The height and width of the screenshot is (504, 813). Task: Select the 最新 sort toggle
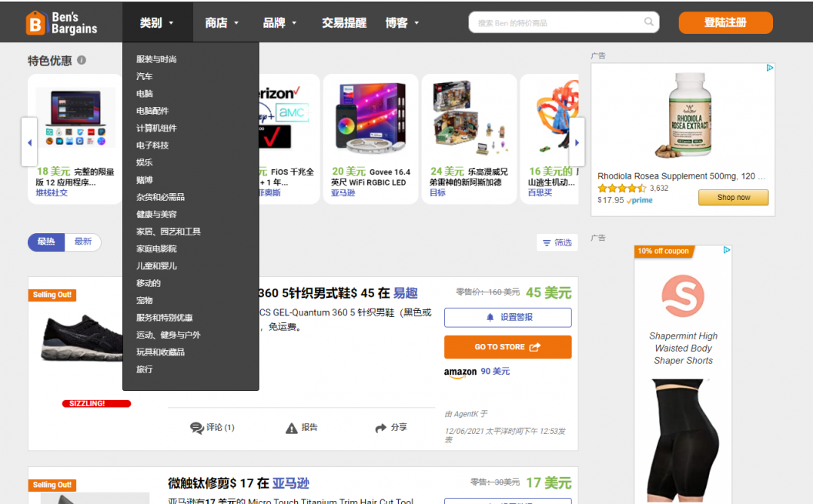pyautogui.click(x=83, y=242)
